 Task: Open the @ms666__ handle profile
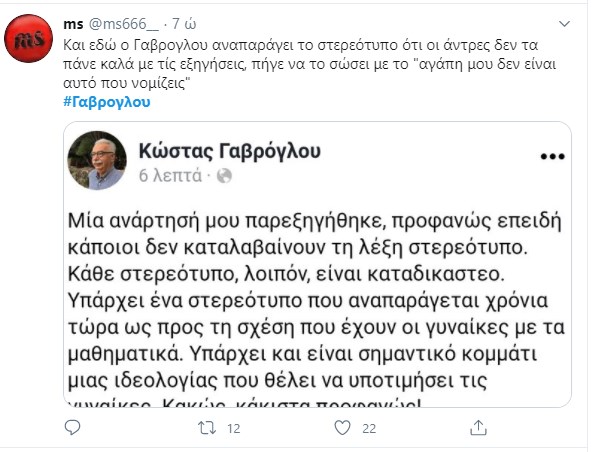click(125, 23)
